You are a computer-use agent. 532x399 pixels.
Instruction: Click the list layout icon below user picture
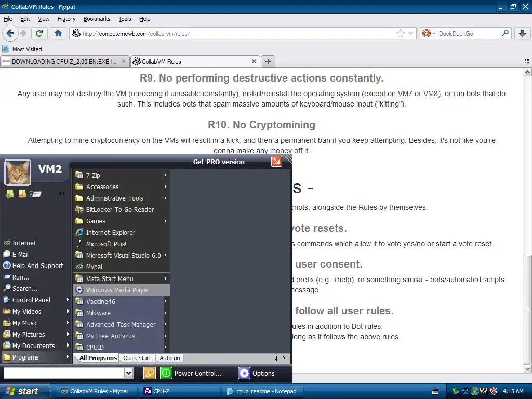tap(36, 194)
